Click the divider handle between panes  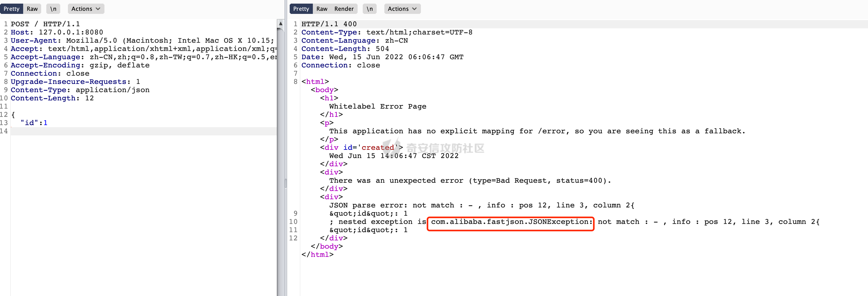[286, 183]
